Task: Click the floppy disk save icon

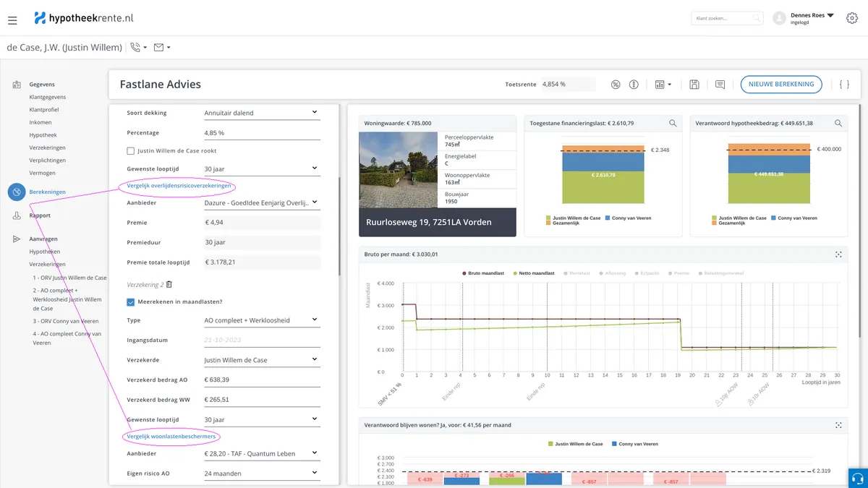Action: tap(694, 85)
